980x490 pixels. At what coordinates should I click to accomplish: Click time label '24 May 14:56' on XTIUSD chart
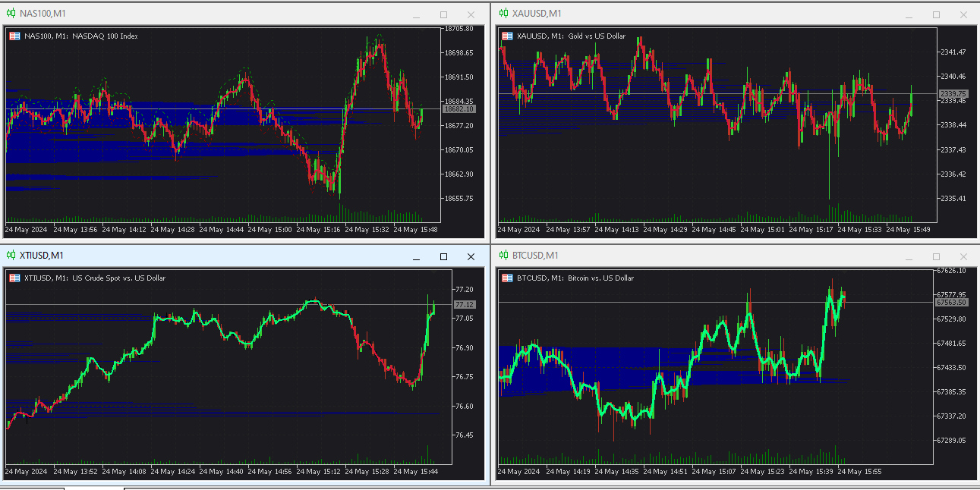269,472
